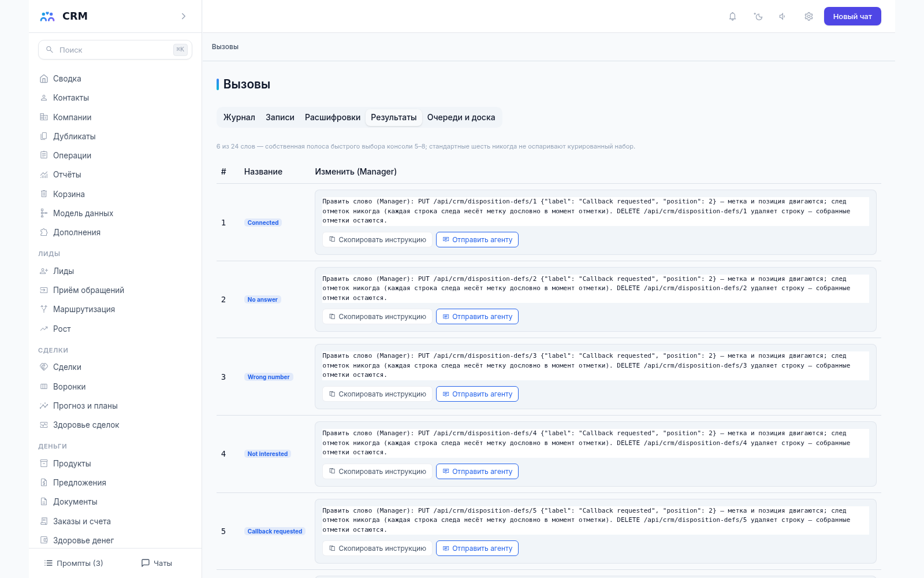Screen dimensions: 924x578
Task: Open Воронки pipelines
Action: click(x=115, y=387)
